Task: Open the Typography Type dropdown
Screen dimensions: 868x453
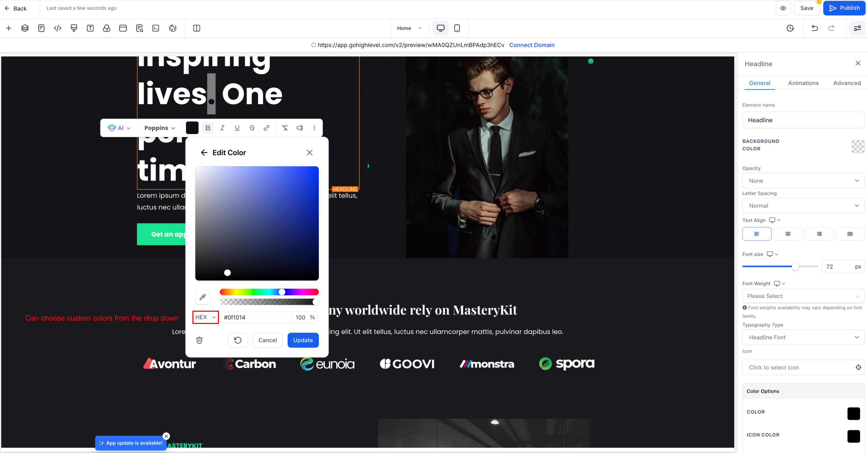Action: point(803,337)
